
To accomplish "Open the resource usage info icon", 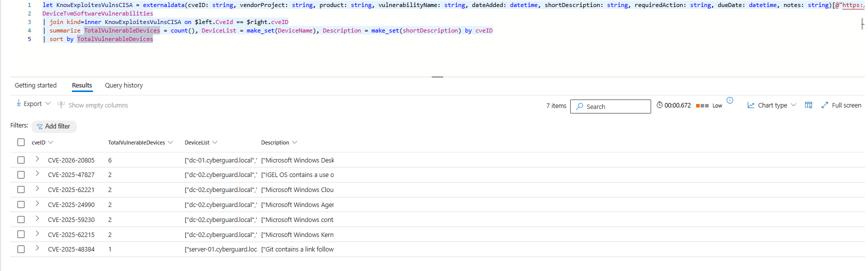I will (x=730, y=100).
